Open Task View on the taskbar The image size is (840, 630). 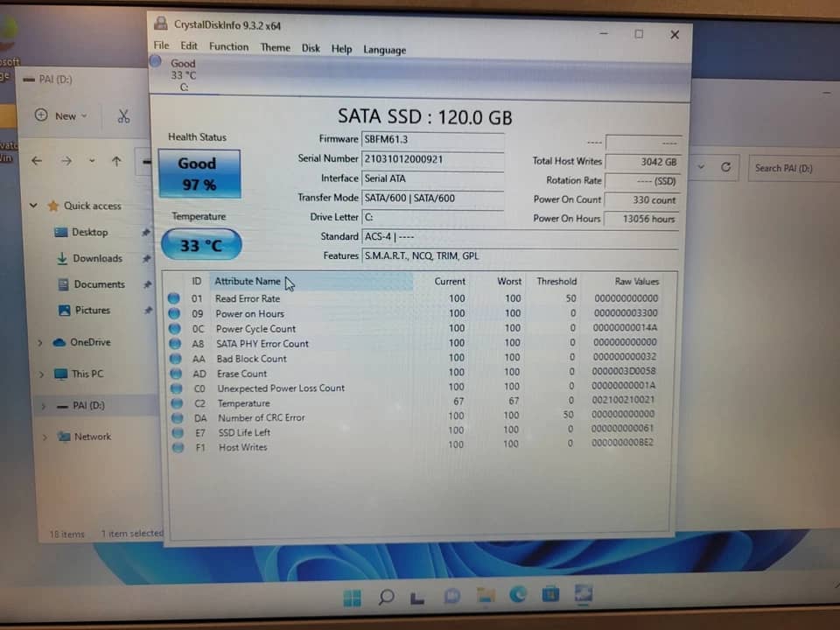coord(418,598)
